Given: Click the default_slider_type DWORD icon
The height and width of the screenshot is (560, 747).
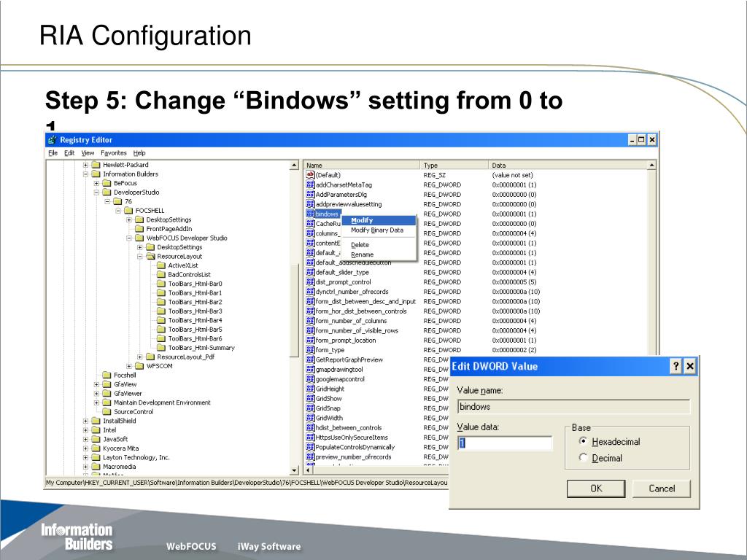Looking at the screenshot, I should (310, 272).
